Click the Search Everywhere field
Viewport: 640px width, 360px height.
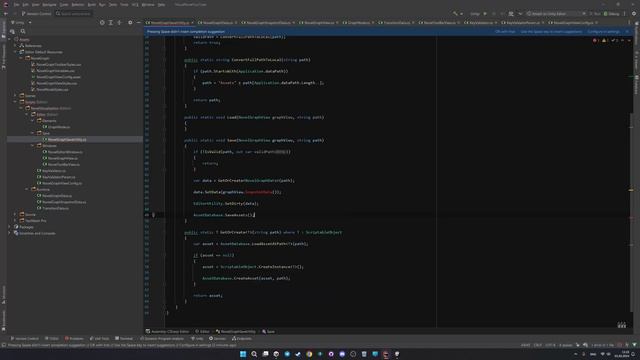pyautogui.click(x=74, y=13)
